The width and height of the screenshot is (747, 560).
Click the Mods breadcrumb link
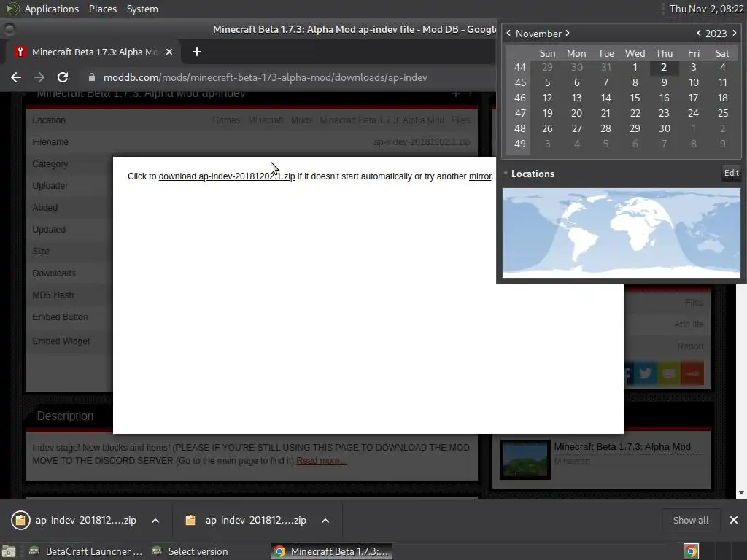pos(301,120)
